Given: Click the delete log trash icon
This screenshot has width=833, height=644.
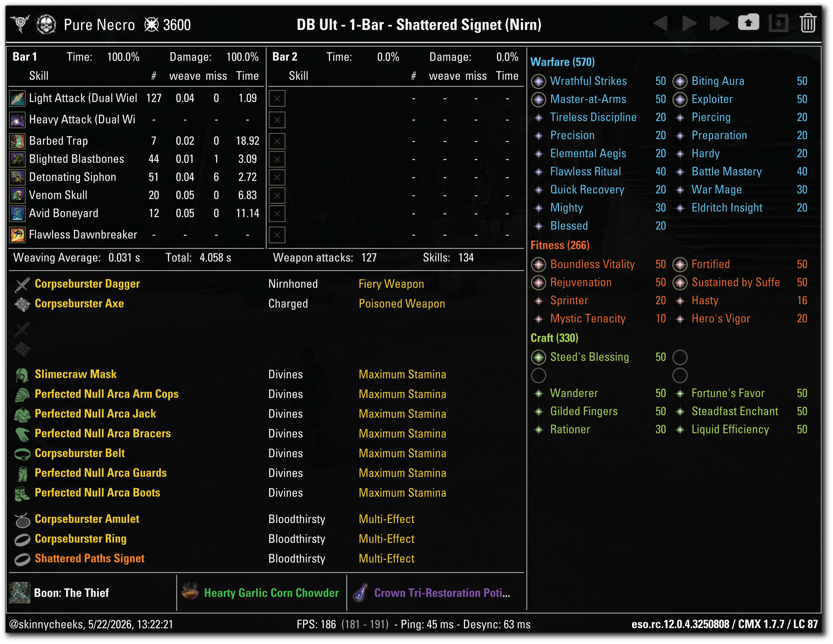Looking at the screenshot, I should 807,23.
